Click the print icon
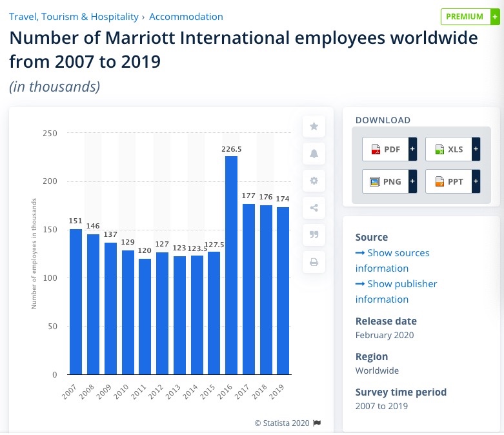 (314, 262)
